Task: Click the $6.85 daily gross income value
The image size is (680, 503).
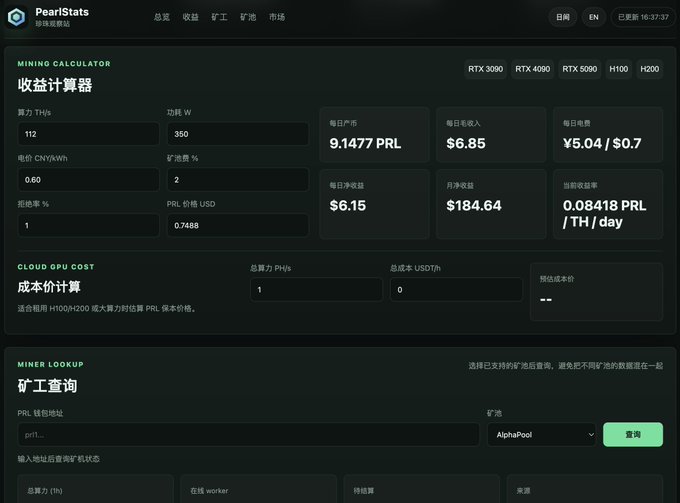Action: point(466,144)
